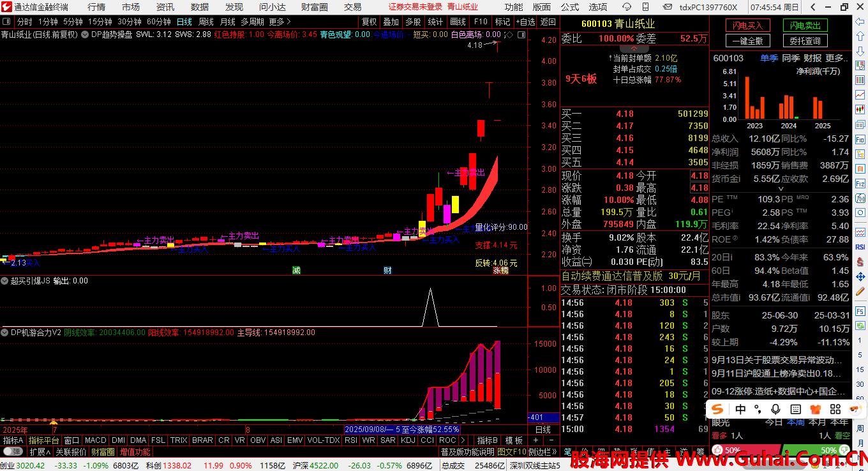
Task: Click the green 50% bearish vote bar
Action: point(815,450)
